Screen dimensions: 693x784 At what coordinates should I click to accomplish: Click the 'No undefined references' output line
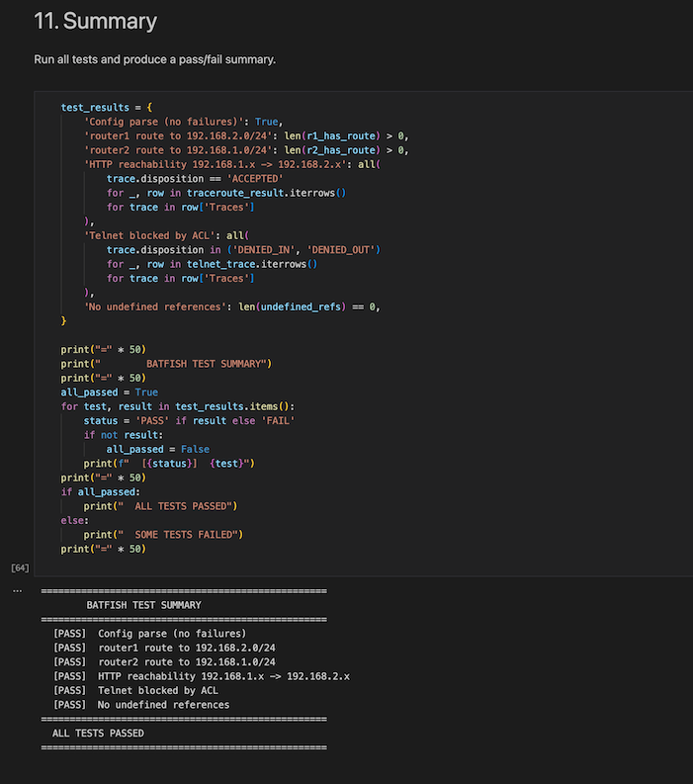(x=163, y=705)
